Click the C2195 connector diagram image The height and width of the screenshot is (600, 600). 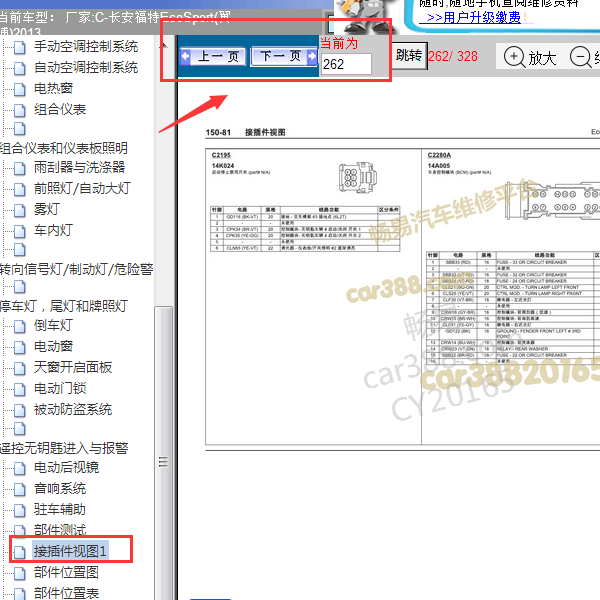[357, 177]
